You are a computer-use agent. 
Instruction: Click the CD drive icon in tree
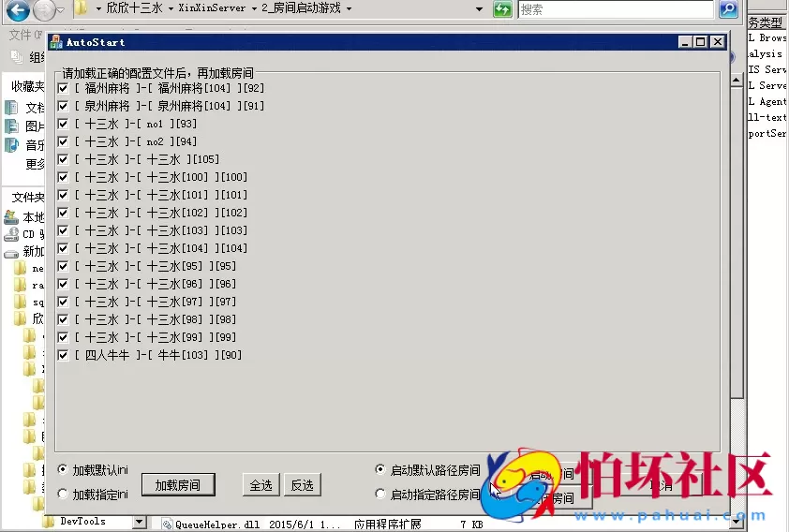point(11,234)
